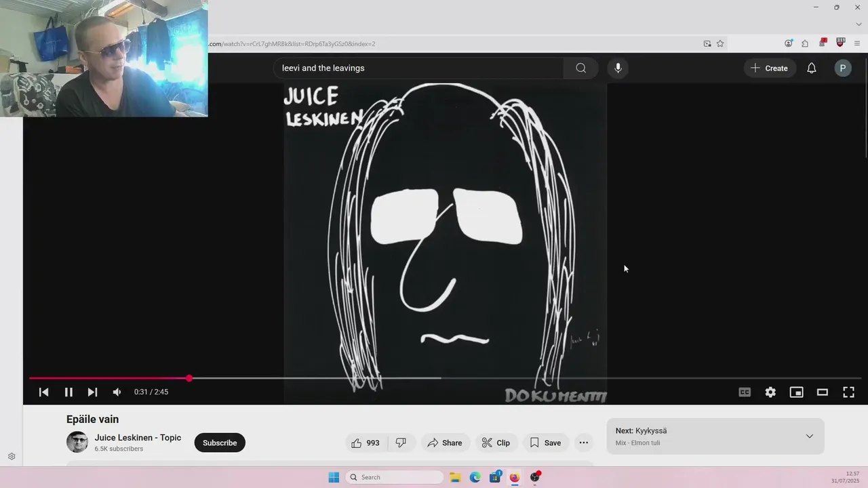Open File Explorer from the taskbar
The width and height of the screenshot is (868, 488).
[x=455, y=477]
